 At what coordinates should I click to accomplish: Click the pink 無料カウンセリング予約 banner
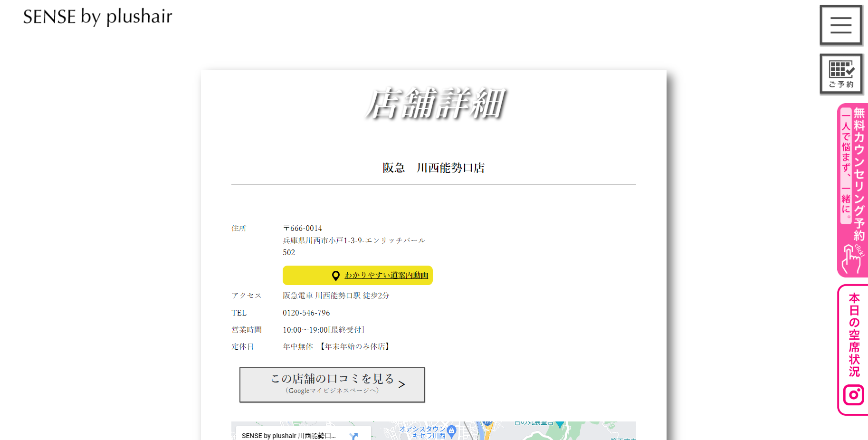[x=853, y=190]
